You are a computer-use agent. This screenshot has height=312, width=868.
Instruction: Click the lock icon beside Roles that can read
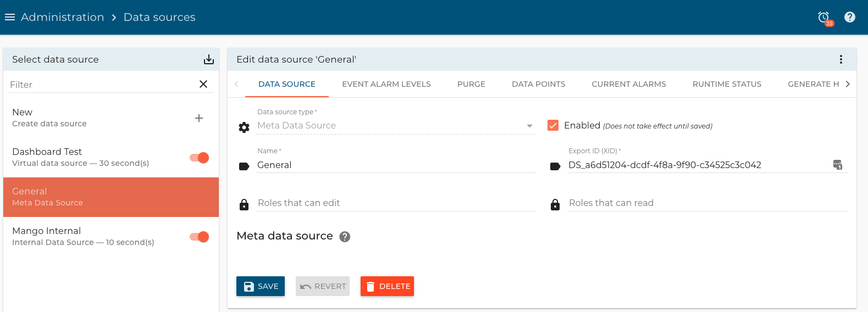click(x=555, y=205)
